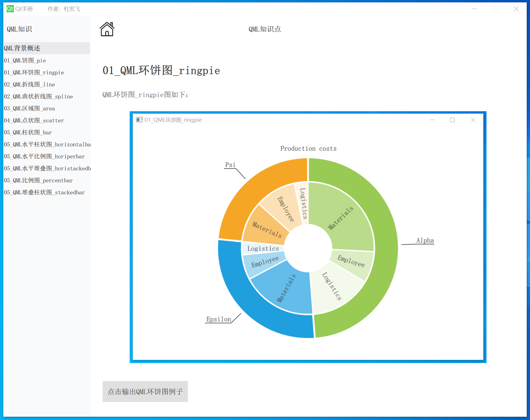Click the pale blue Logistics inner slice
Screen dimensions: 530x420
(x=263, y=248)
